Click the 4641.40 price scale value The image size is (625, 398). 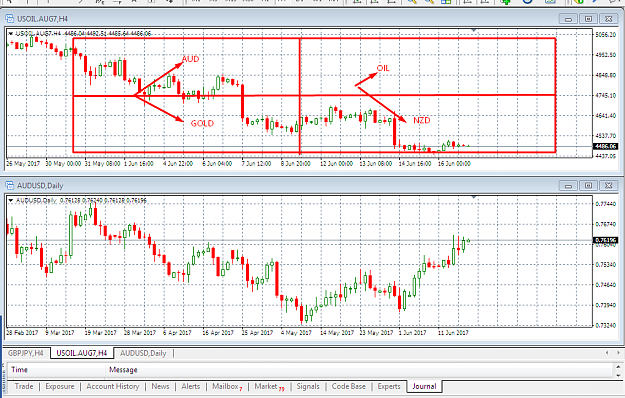606,116
